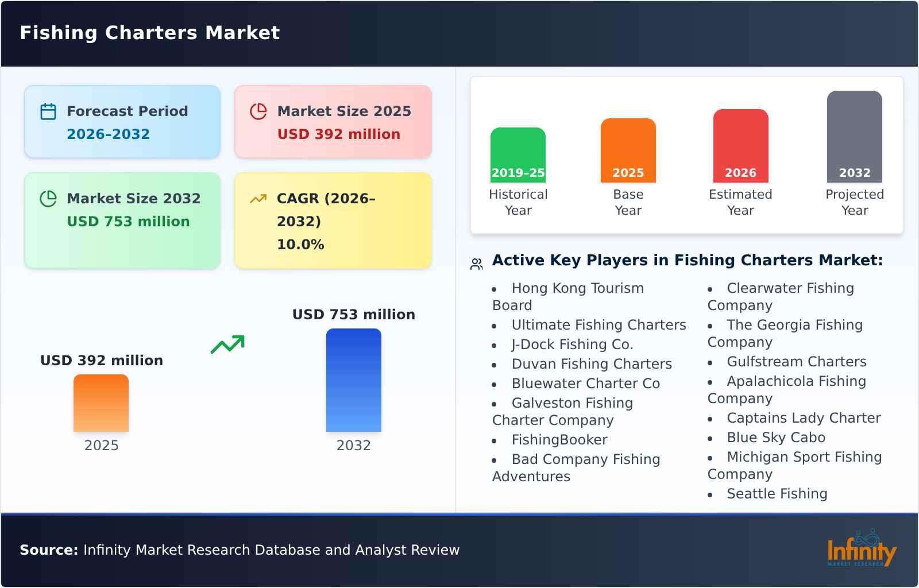Click the "USD 392 million" label above the orange bar

coord(102,361)
